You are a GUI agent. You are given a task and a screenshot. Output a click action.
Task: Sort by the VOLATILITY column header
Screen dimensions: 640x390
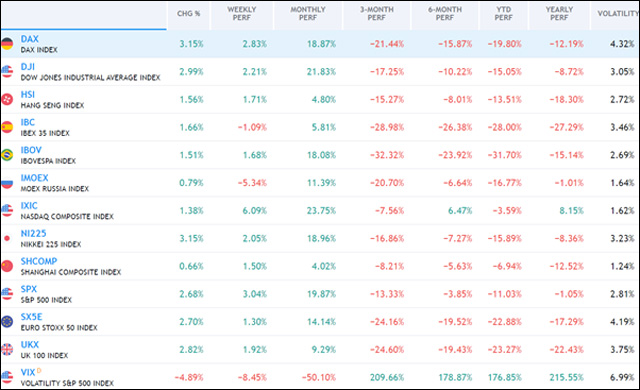617,13
